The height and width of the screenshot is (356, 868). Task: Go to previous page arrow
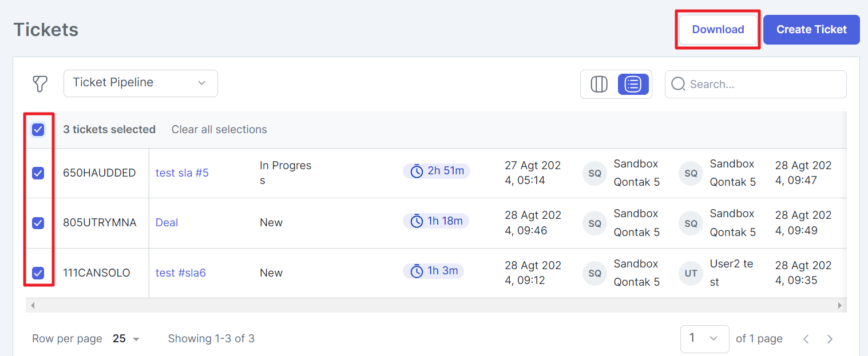point(806,339)
